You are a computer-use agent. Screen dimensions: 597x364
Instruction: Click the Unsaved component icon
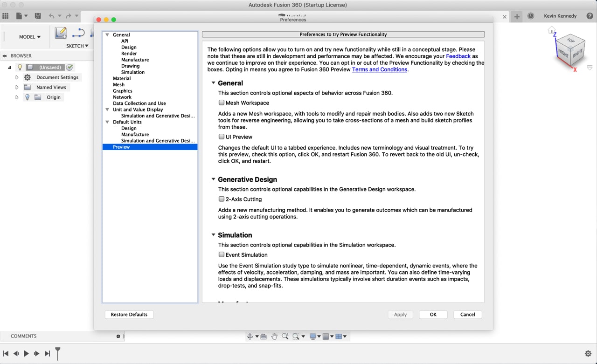point(30,67)
